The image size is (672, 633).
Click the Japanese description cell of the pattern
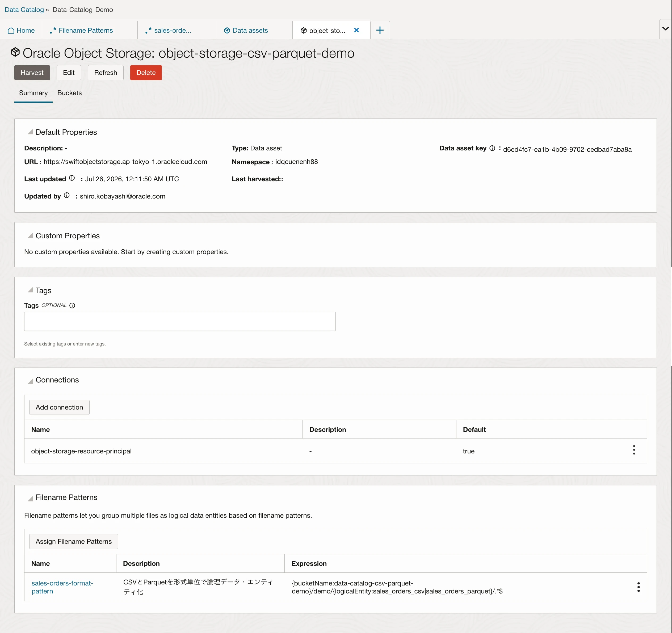point(198,587)
